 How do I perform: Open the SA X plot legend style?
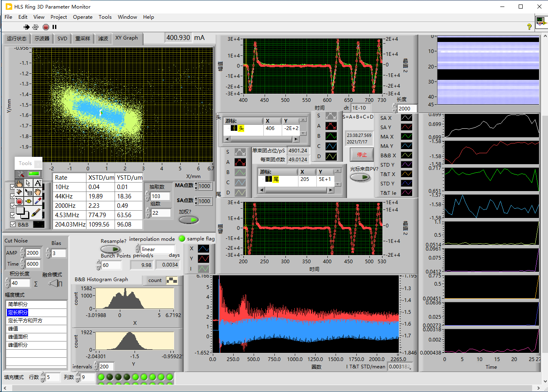point(406,118)
